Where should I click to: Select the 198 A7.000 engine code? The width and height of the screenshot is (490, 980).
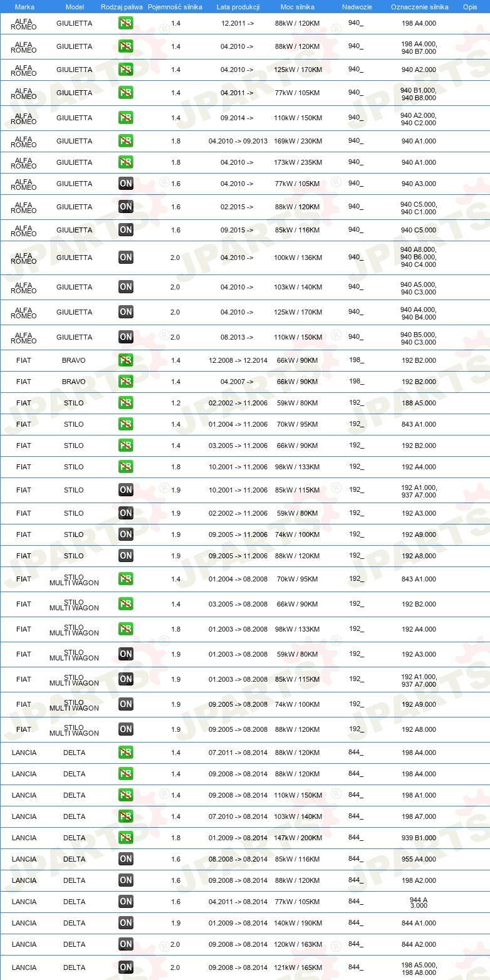[x=419, y=816]
